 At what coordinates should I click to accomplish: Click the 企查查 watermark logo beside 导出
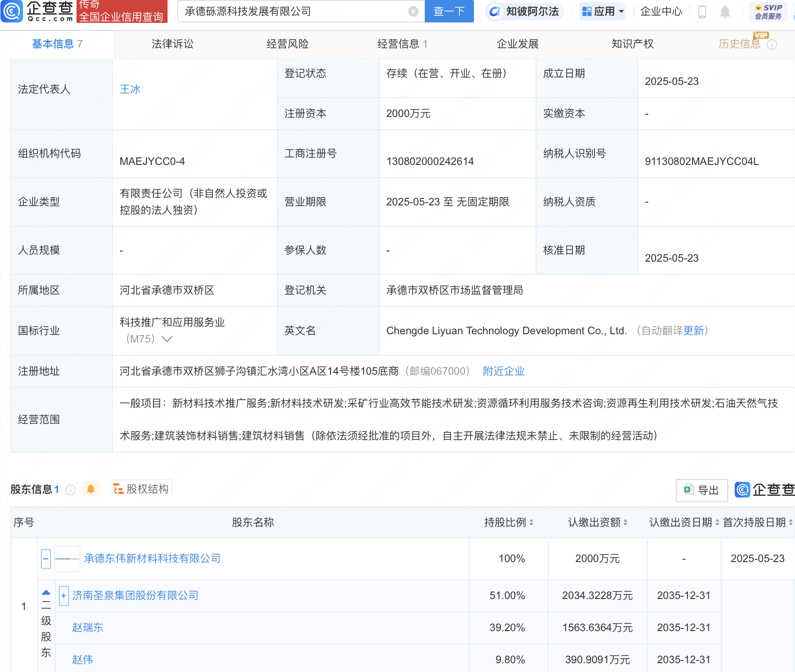(x=765, y=489)
